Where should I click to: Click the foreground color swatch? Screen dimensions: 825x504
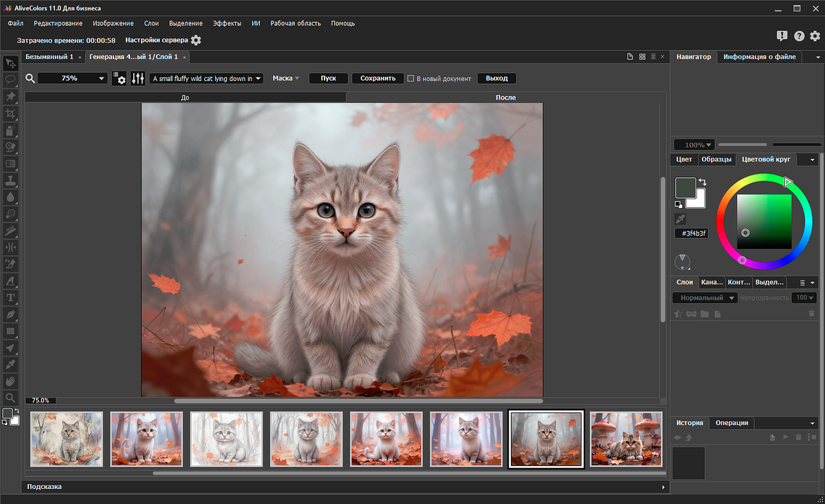click(x=685, y=187)
